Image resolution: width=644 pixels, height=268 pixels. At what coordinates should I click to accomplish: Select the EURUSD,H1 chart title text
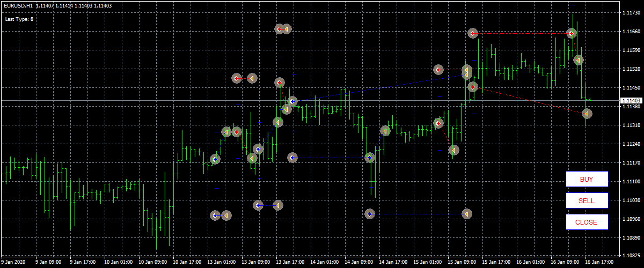tap(18, 5)
